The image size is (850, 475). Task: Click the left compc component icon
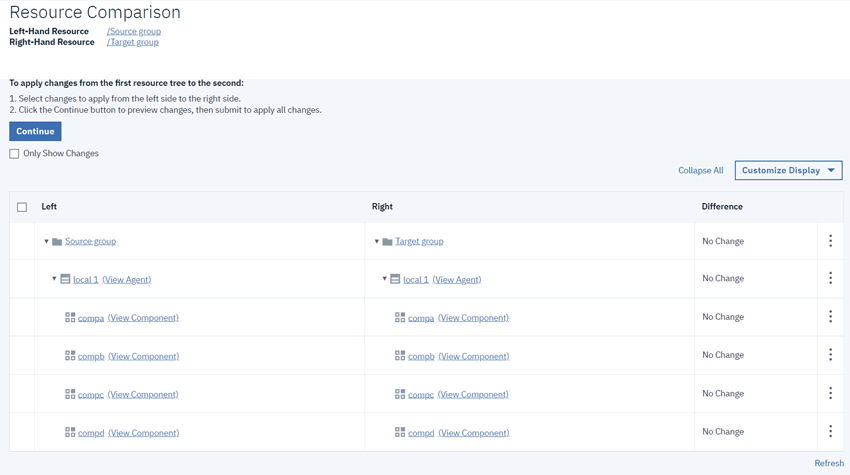pos(70,394)
